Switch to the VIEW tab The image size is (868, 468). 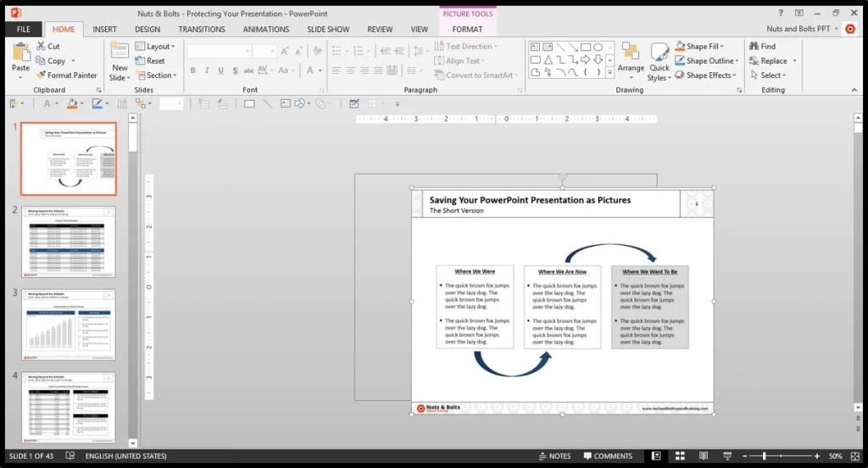(x=419, y=30)
